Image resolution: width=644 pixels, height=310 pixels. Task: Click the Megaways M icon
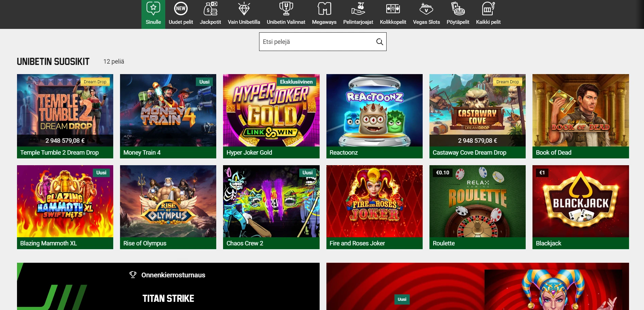[x=324, y=8]
